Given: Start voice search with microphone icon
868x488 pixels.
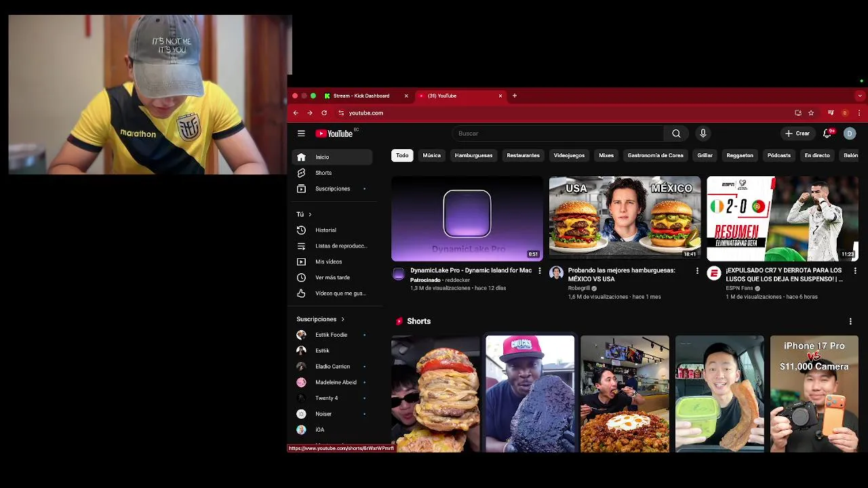Looking at the screenshot, I should [703, 134].
